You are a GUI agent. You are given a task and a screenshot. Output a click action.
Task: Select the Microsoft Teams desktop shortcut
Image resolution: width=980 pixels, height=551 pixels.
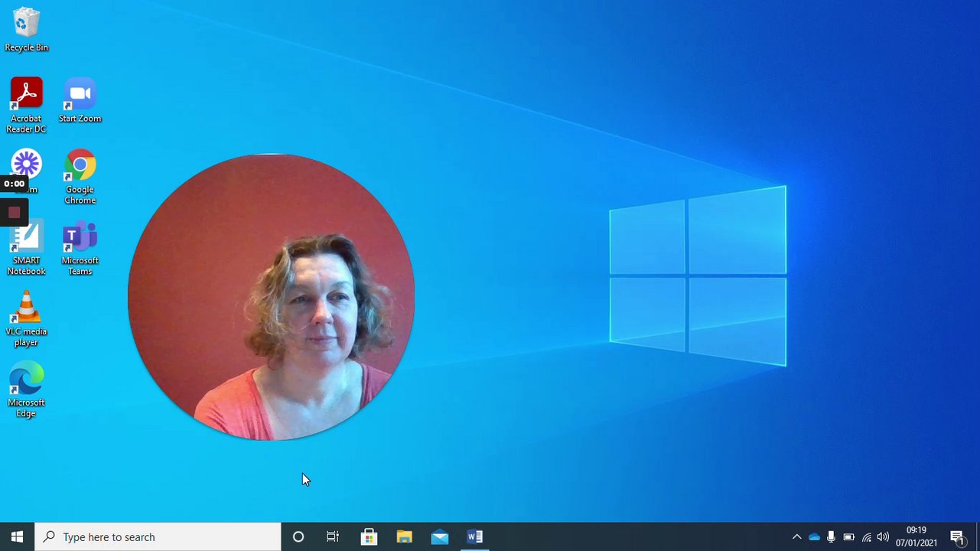coord(80,249)
